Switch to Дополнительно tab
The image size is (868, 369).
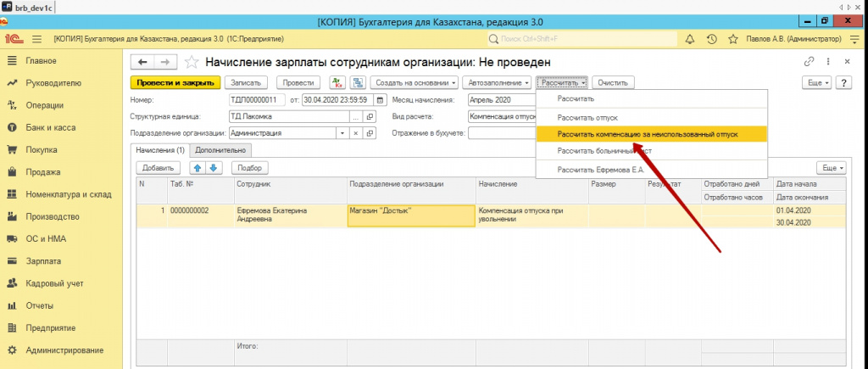click(221, 150)
